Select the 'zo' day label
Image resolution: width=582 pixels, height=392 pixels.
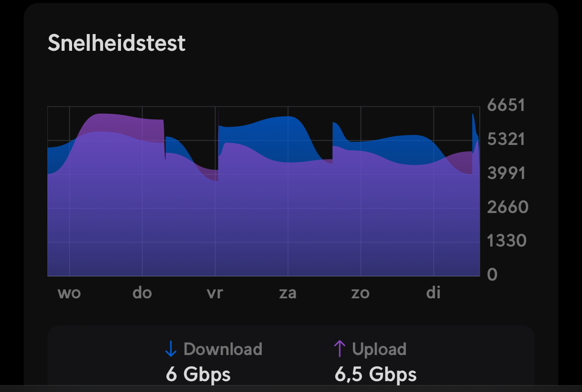point(360,293)
